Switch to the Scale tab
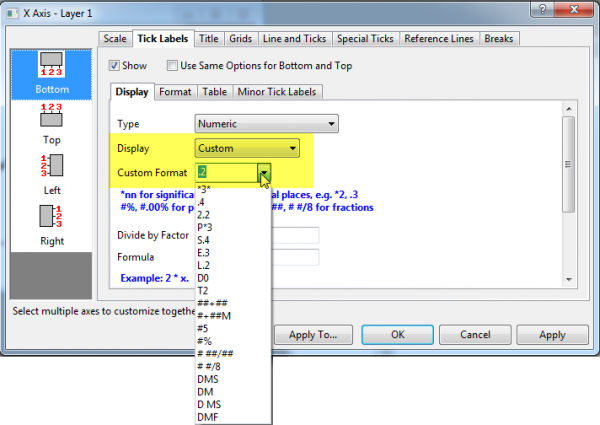This screenshot has height=425, width=600. (116, 39)
